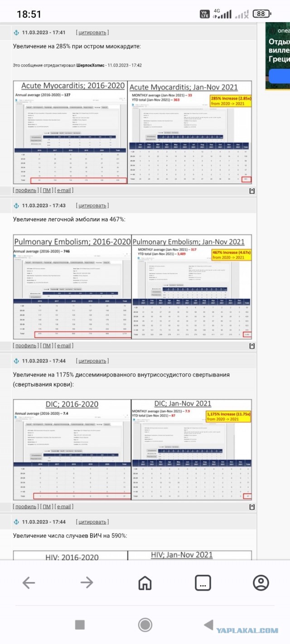Click the date 11.03.2023 - 17:43
The width and height of the screenshot is (290, 644).
(43, 205)
